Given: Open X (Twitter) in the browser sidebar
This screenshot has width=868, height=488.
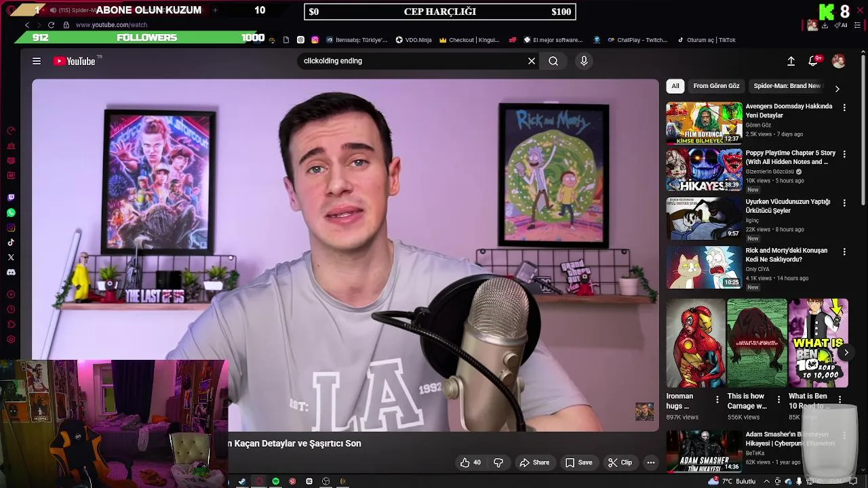Looking at the screenshot, I should [x=11, y=258].
